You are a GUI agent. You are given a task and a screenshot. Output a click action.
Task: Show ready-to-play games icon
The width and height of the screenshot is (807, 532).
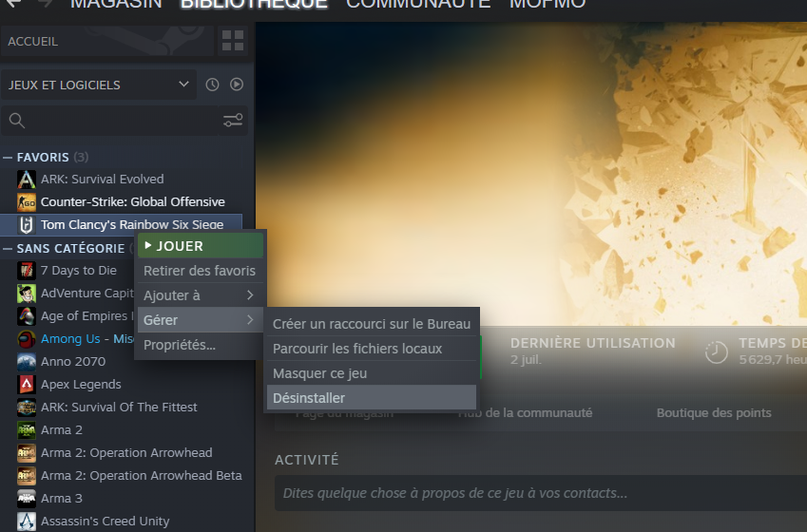[237, 85]
